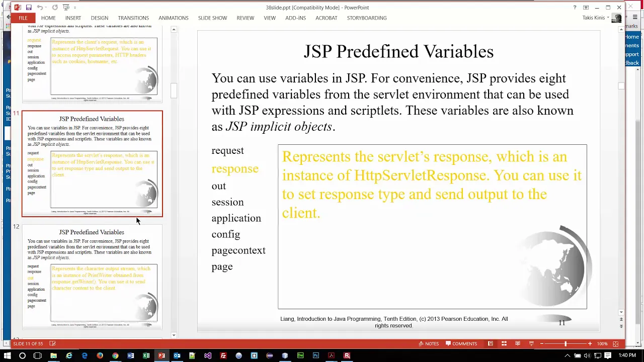
Task: Click the word 'request' in variable list
Action: (227, 150)
